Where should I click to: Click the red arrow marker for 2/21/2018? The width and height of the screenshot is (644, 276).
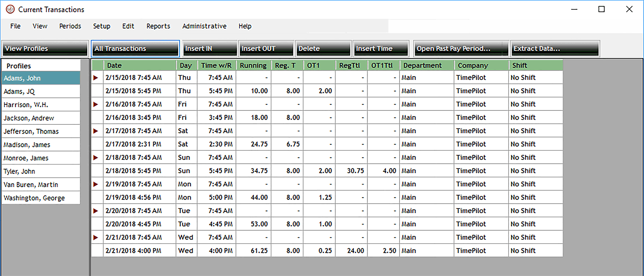point(96,238)
